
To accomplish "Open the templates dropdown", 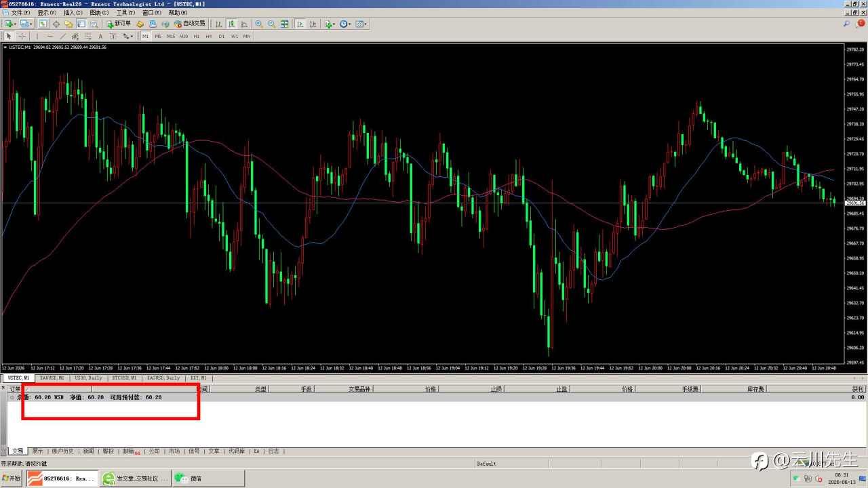I will point(361,24).
